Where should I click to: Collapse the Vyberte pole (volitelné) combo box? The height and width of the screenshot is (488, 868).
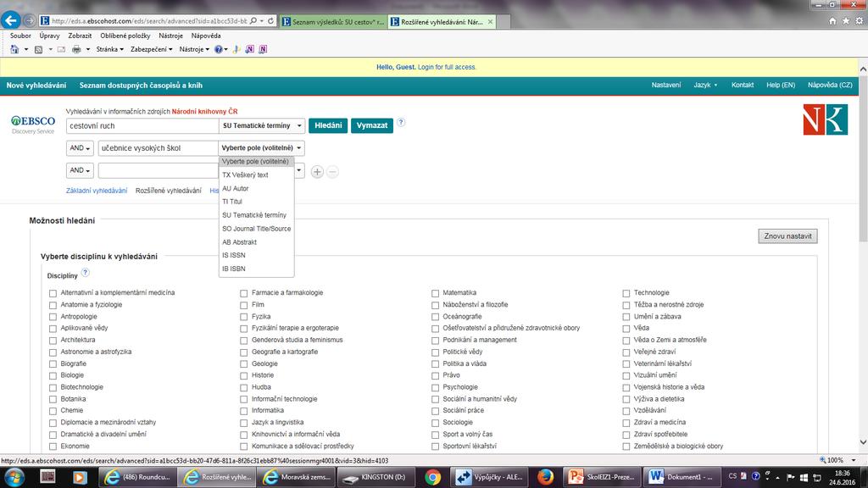261,148
